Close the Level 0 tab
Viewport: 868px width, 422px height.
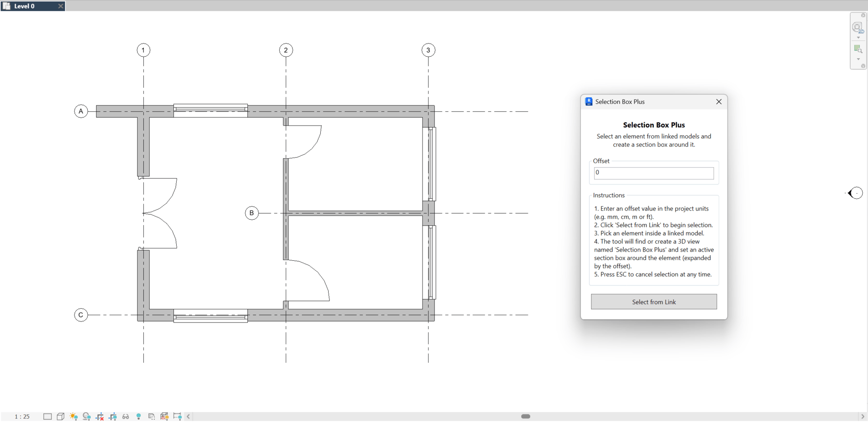click(60, 6)
